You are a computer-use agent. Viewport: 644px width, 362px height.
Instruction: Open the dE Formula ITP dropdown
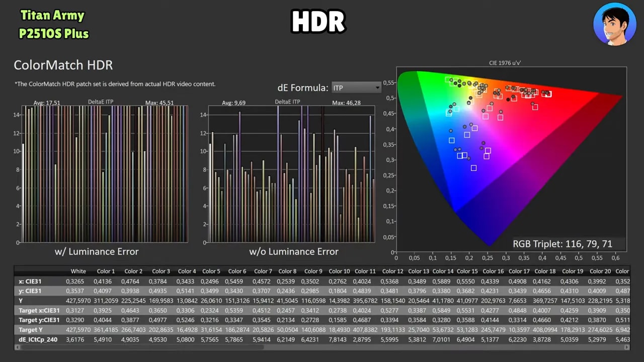tap(356, 88)
